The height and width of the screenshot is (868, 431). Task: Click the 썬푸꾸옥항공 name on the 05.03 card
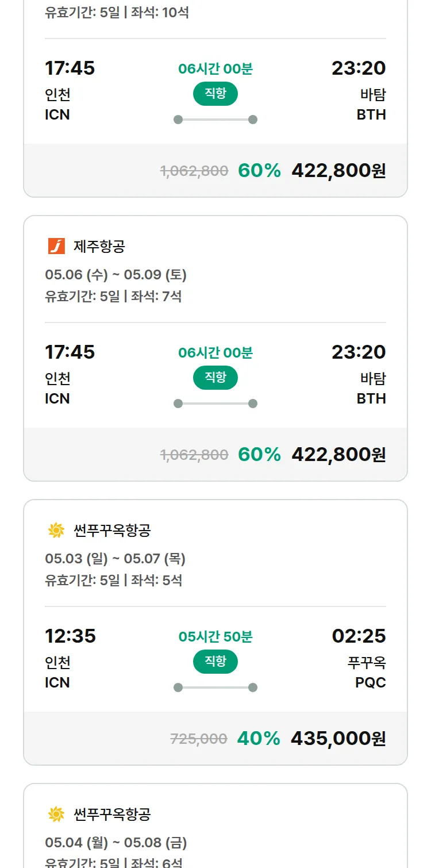point(112,530)
